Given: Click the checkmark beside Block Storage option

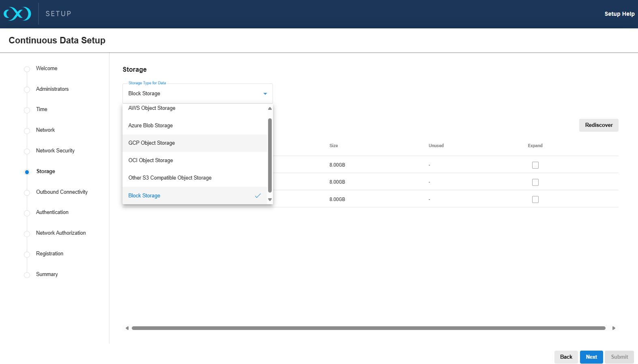Looking at the screenshot, I should tap(258, 196).
